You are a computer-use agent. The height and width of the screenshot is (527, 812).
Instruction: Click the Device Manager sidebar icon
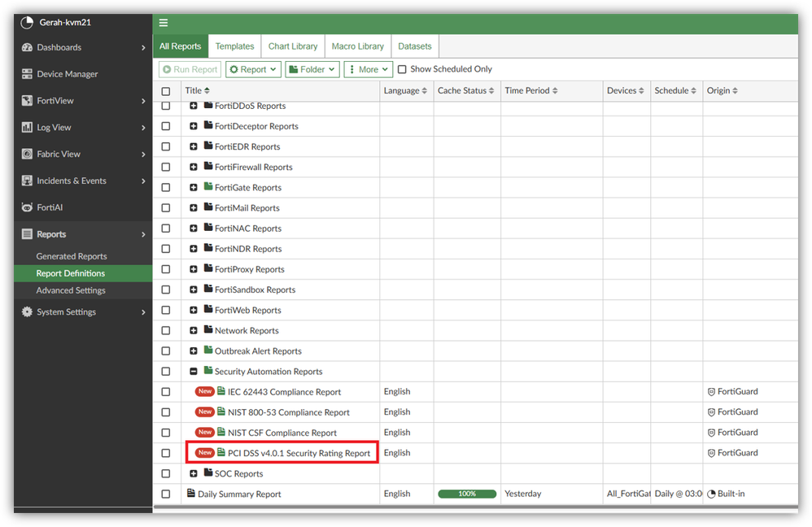pyautogui.click(x=27, y=74)
